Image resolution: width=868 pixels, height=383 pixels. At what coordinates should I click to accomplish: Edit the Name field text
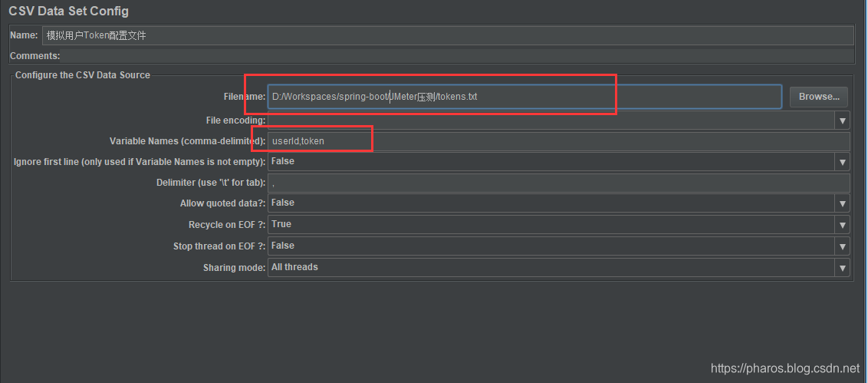[x=448, y=35]
